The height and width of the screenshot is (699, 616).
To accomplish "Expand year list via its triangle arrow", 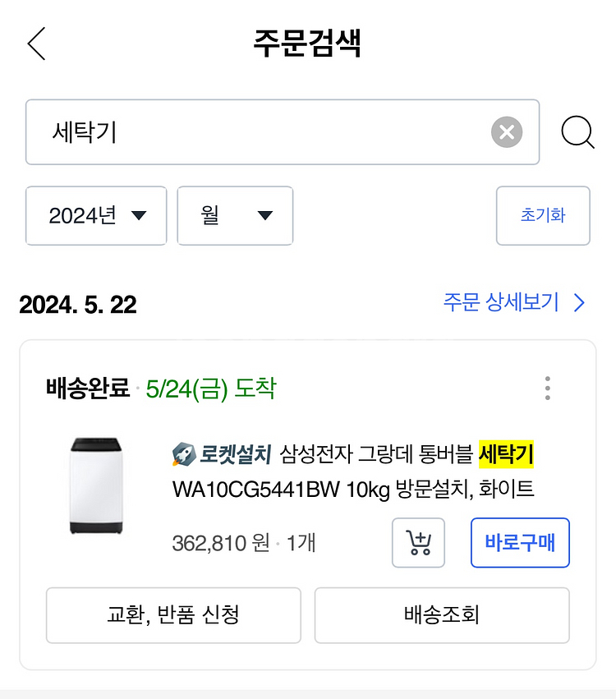I will pyautogui.click(x=139, y=216).
